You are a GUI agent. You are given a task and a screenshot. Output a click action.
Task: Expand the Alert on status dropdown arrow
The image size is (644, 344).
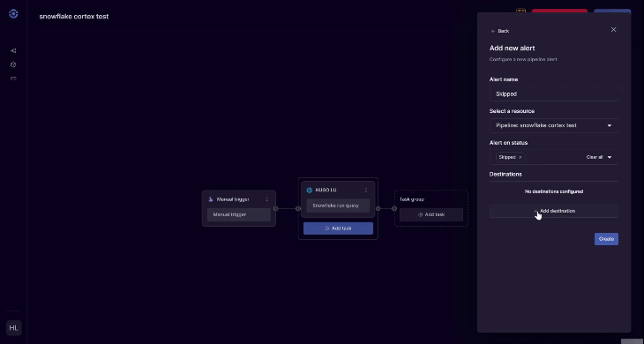tap(610, 157)
